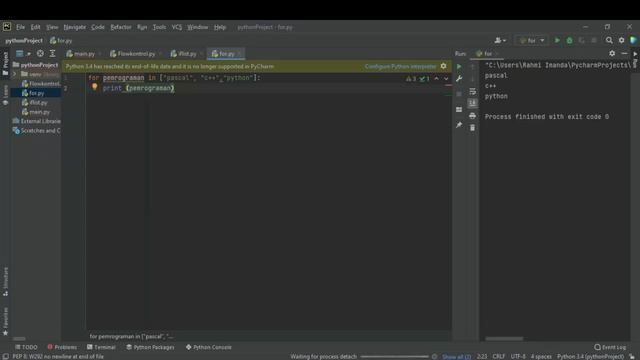Viewport: 640px width, 360px height.
Task: Toggle soft-wrap in Run console
Action: (x=472, y=91)
